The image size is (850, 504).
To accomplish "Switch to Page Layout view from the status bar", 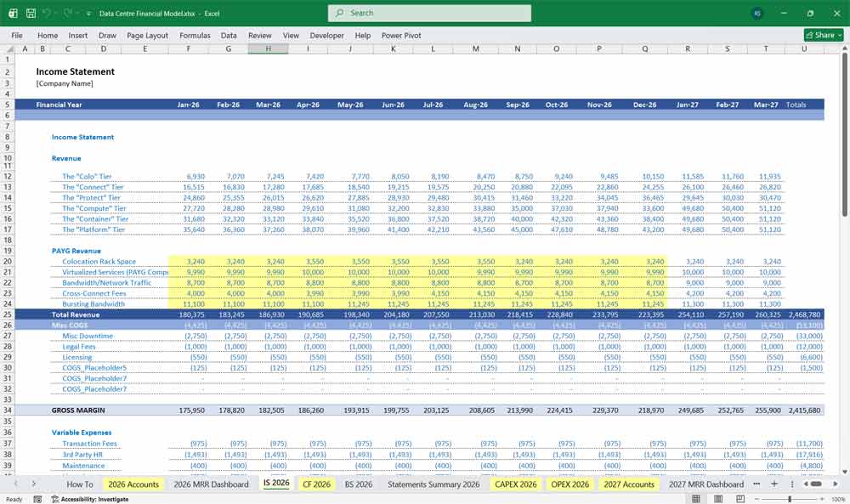I will 718,497.
